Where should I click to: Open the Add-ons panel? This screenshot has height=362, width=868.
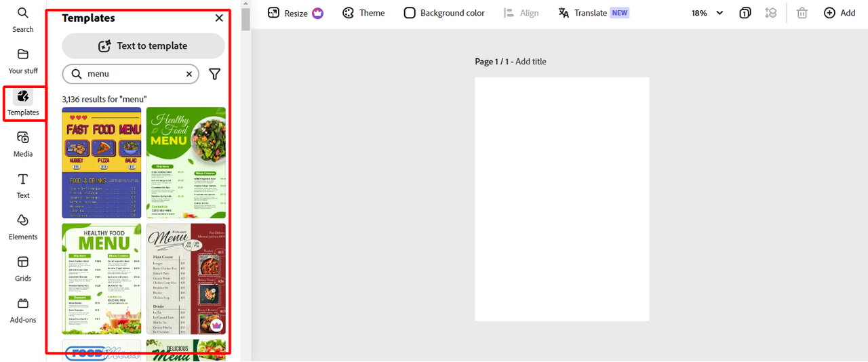click(x=23, y=310)
